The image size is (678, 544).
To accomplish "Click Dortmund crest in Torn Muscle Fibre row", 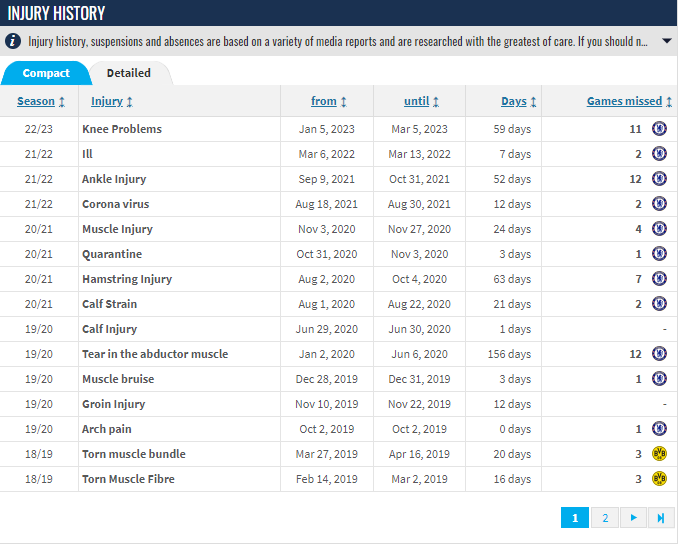I will 659,479.
